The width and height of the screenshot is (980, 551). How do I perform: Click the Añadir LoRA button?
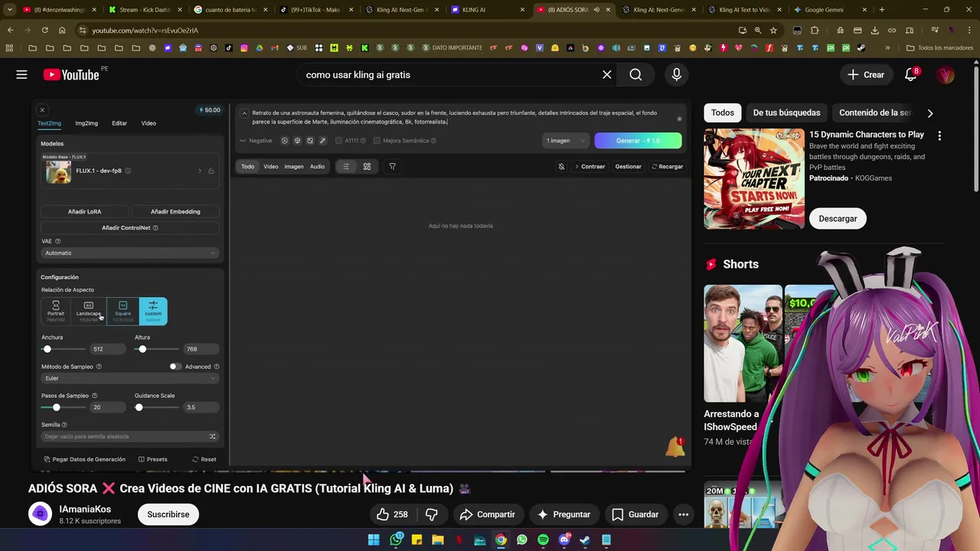[x=84, y=211]
